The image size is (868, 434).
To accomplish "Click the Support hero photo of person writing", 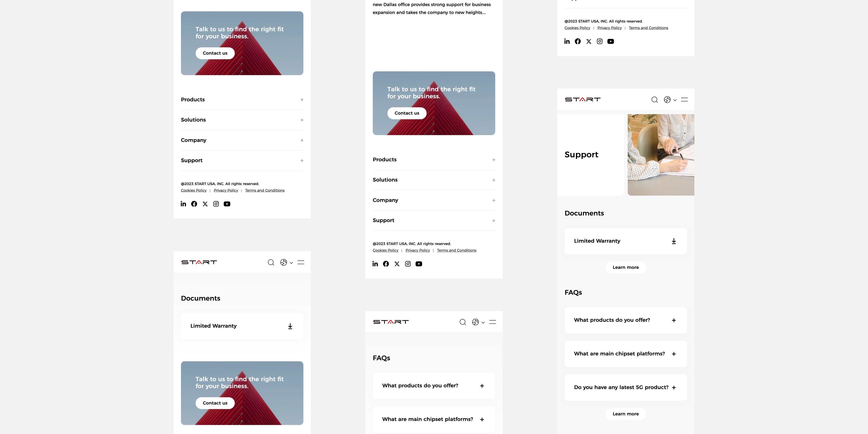I will (x=661, y=155).
